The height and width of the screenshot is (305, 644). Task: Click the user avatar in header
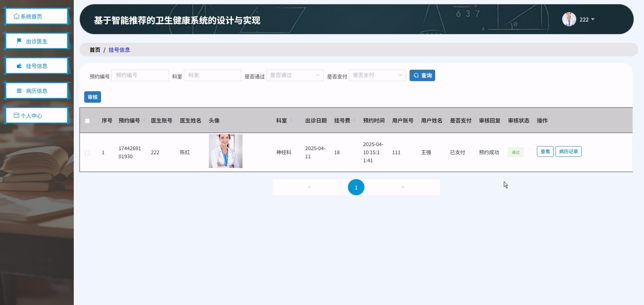point(569,19)
